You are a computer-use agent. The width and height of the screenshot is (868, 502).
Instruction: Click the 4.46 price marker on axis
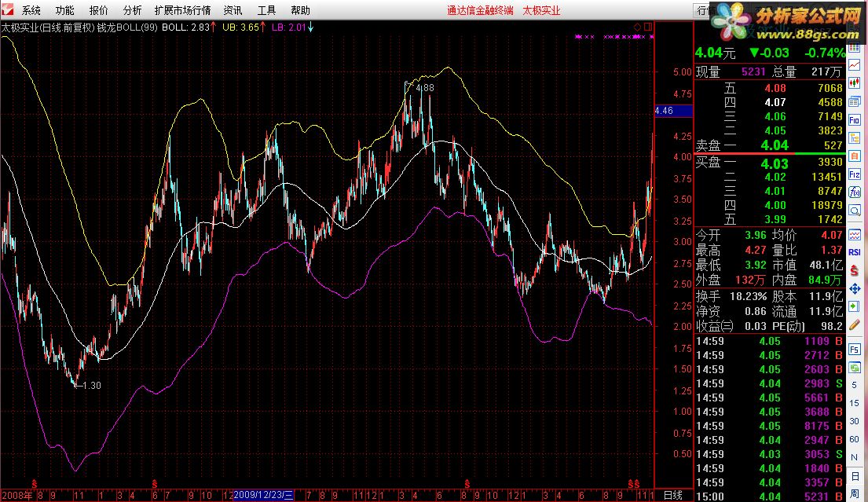[673, 111]
